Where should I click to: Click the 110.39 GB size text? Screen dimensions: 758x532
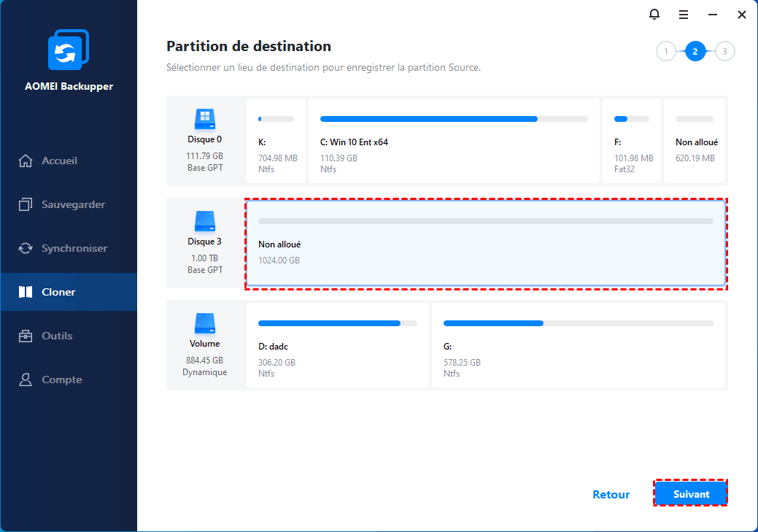point(339,158)
